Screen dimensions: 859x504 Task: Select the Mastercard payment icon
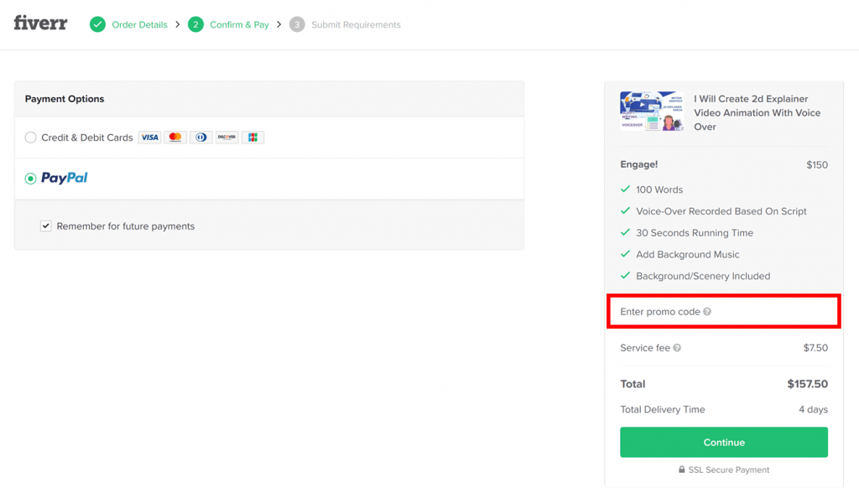pos(174,137)
